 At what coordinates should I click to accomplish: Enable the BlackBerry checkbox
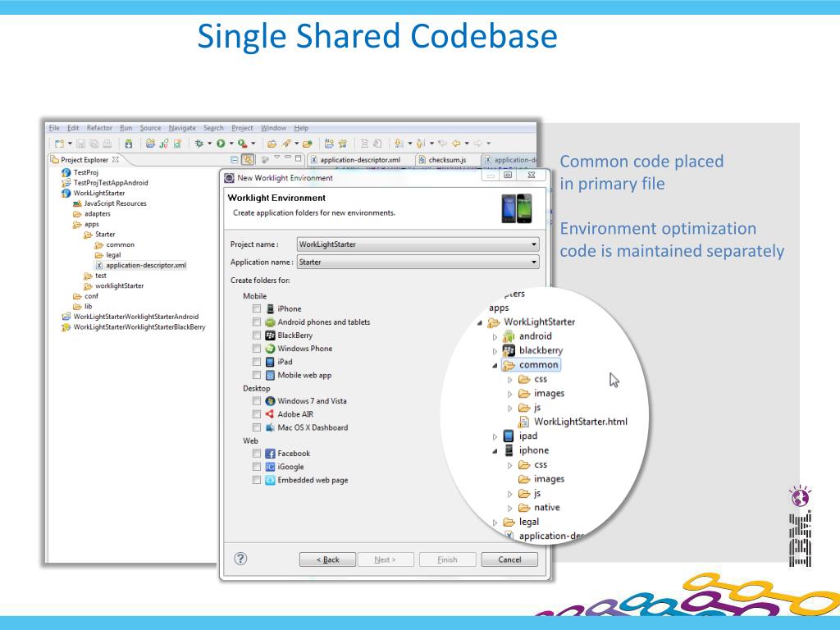click(257, 336)
